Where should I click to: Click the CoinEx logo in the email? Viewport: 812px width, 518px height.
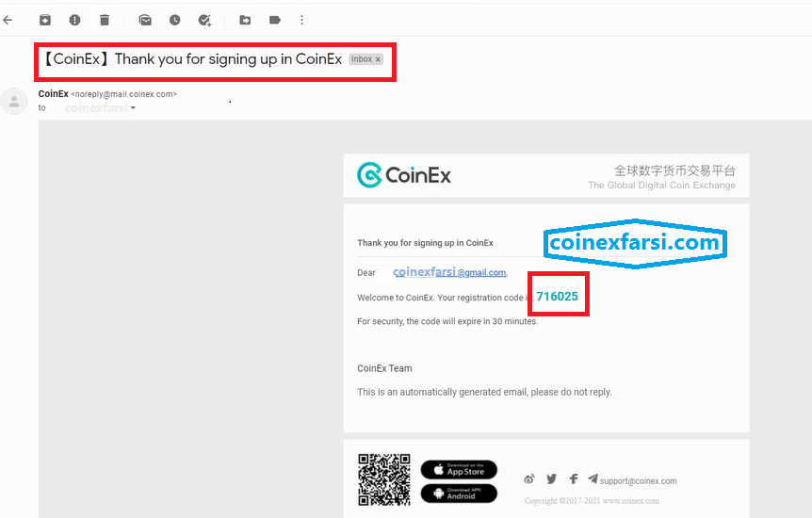[404, 175]
